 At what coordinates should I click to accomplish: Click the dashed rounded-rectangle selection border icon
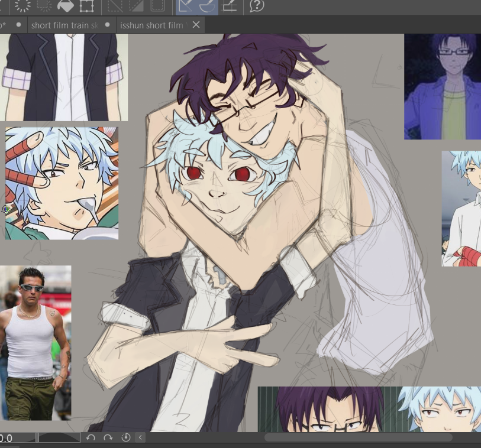158,5
